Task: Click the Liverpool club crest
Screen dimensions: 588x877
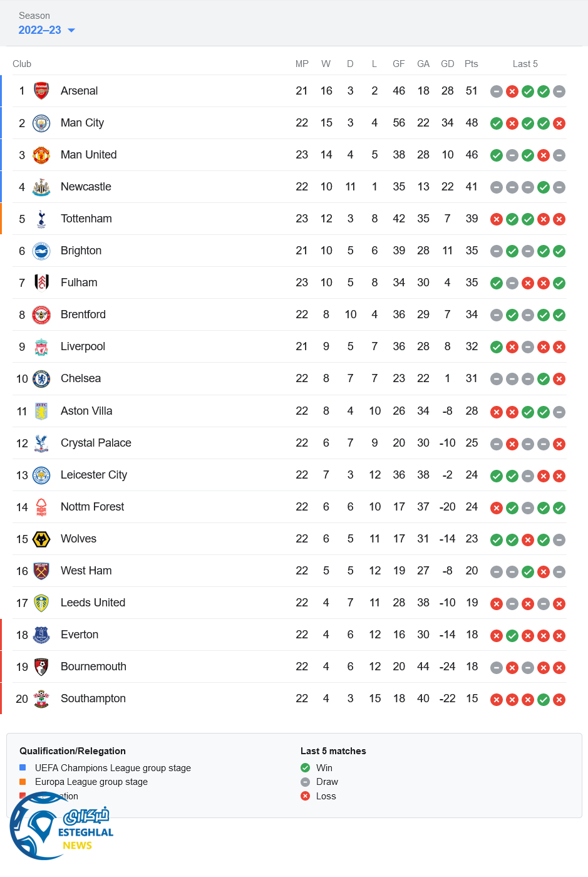Action: (x=41, y=346)
